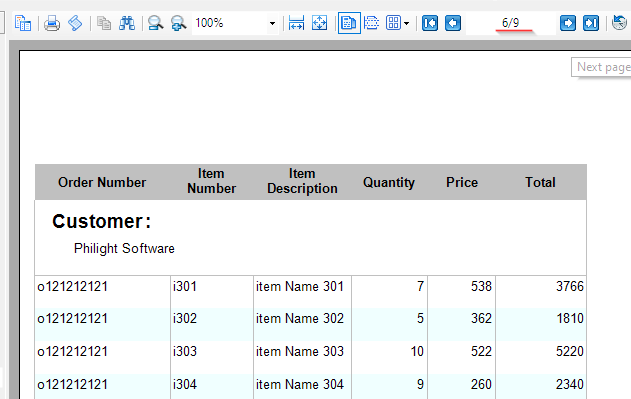Click the page number field 6/9
631x399 pixels.
[x=511, y=23]
